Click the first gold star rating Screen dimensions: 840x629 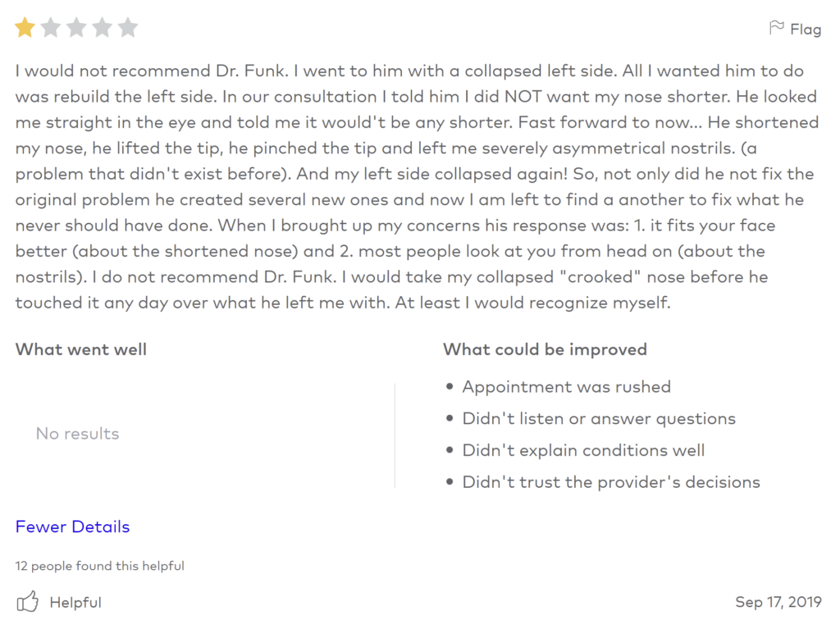coord(25,27)
